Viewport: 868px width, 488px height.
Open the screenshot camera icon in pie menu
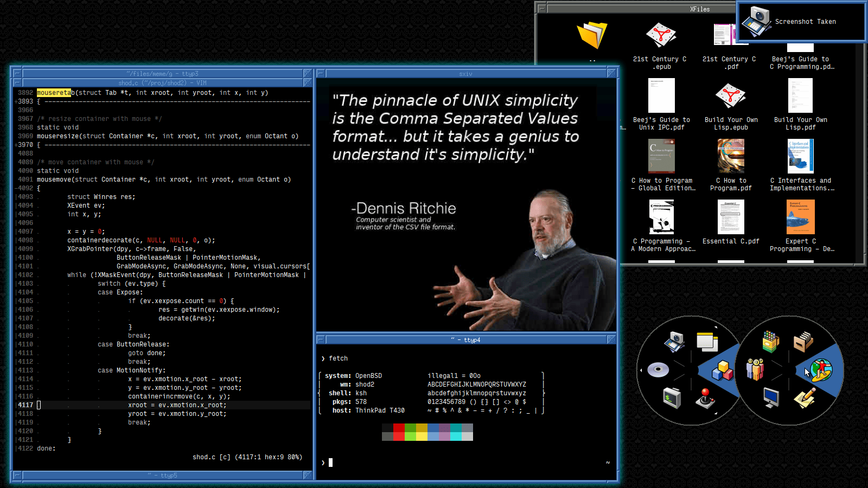[x=675, y=341]
